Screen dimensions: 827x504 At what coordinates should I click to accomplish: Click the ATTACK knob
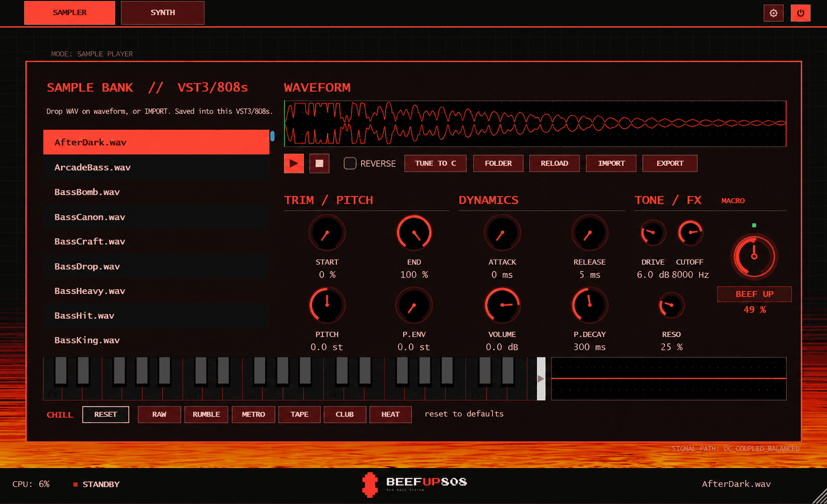(502, 233)
